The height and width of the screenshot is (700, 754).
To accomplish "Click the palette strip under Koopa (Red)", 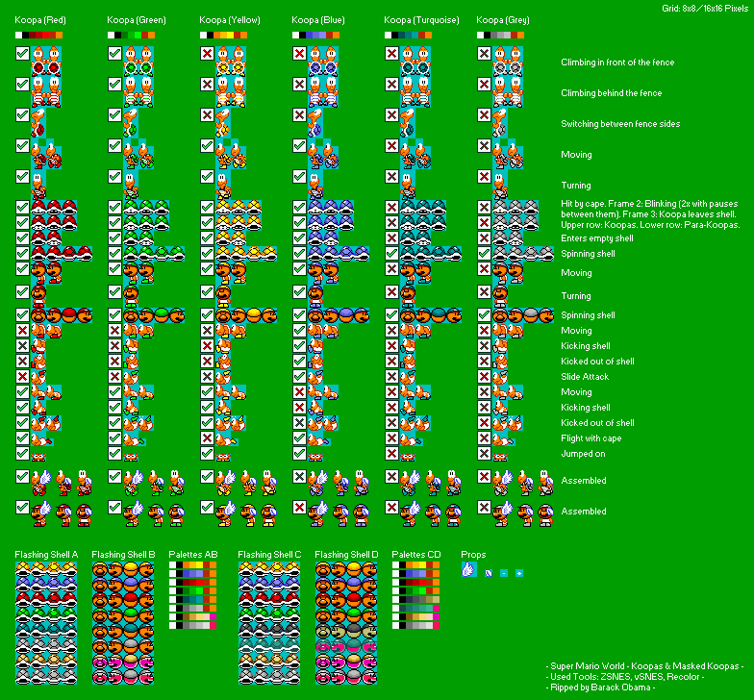I will 38,35.
